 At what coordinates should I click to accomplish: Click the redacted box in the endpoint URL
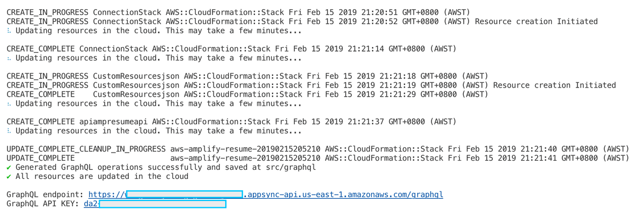point(184,195)
